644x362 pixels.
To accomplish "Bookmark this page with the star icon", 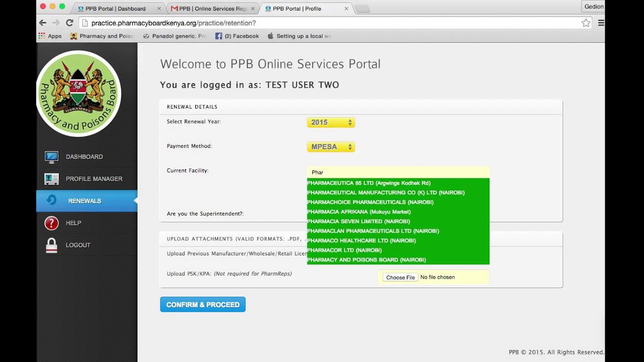I will (586, 23).
